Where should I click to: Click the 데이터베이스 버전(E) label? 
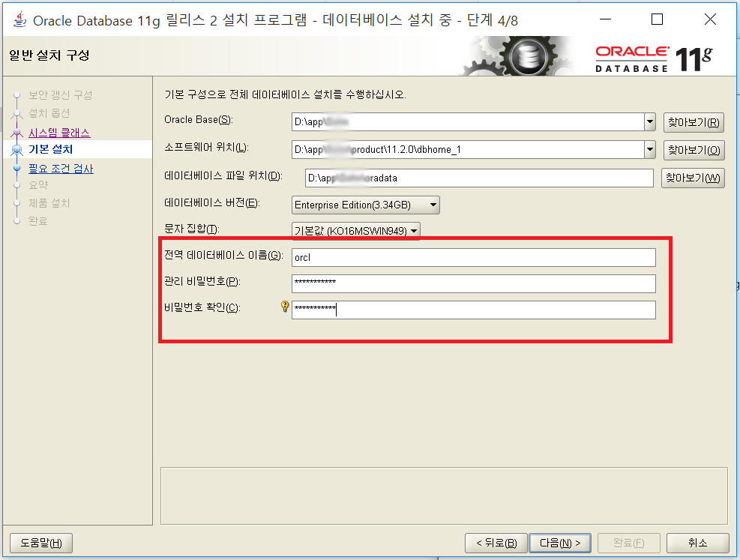[x=212, y=203]
